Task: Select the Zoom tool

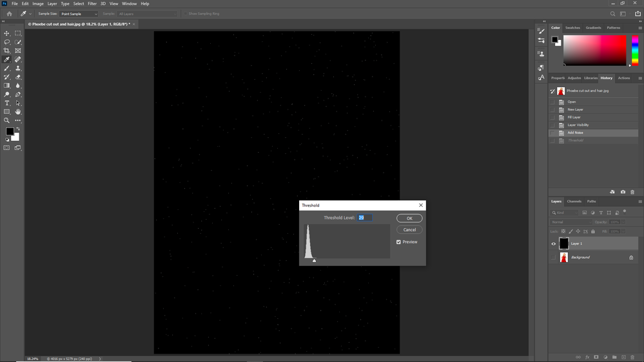Action: (x=6, y=120)
